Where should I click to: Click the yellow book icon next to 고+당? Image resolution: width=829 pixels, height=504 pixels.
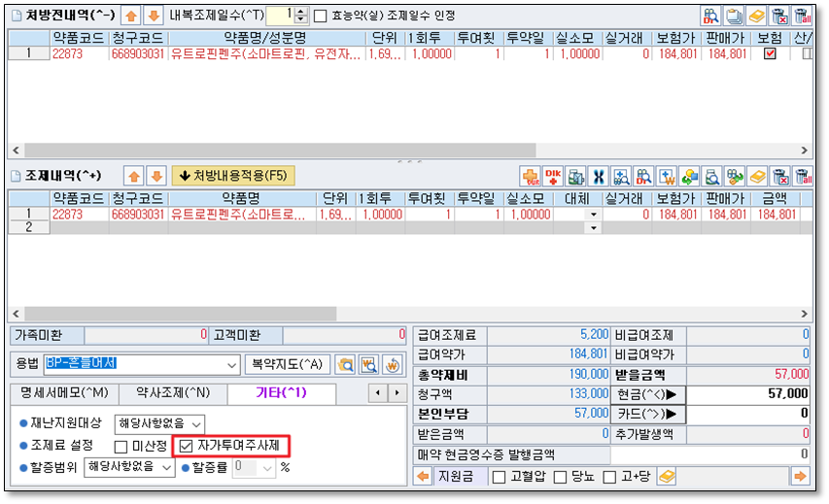click(x=667, y=477)
